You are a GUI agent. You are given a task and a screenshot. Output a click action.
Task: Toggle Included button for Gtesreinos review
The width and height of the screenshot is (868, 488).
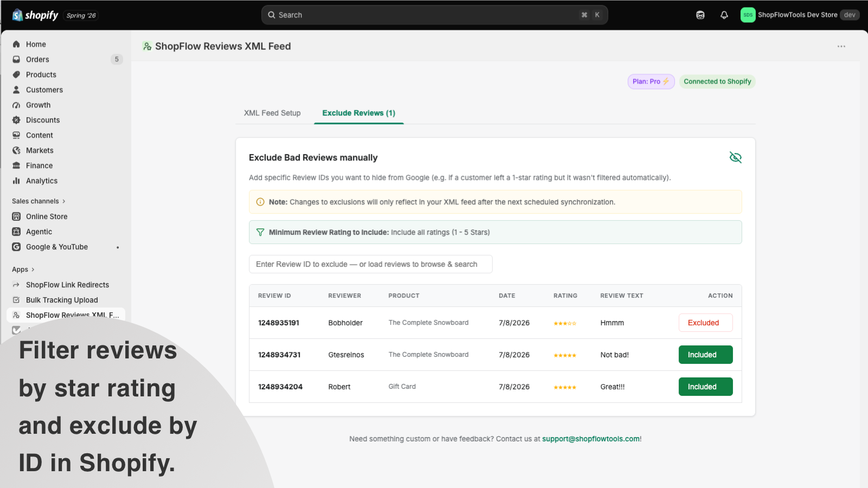(705, 355)
